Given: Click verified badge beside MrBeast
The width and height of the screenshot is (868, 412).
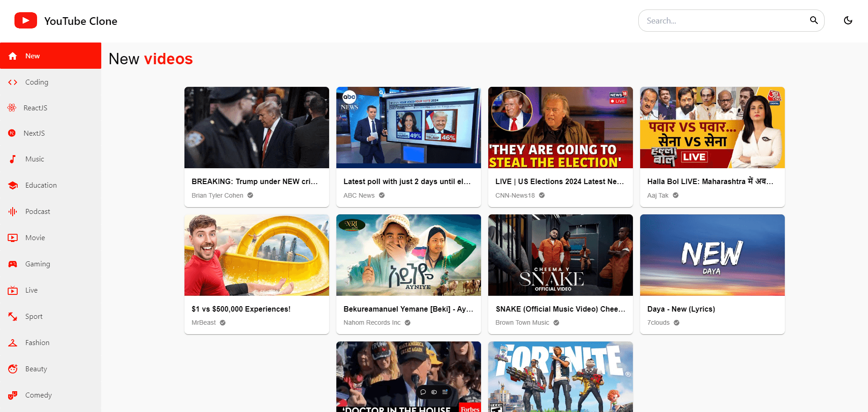Looking at the screenshot, I should (x=222, y=323).
